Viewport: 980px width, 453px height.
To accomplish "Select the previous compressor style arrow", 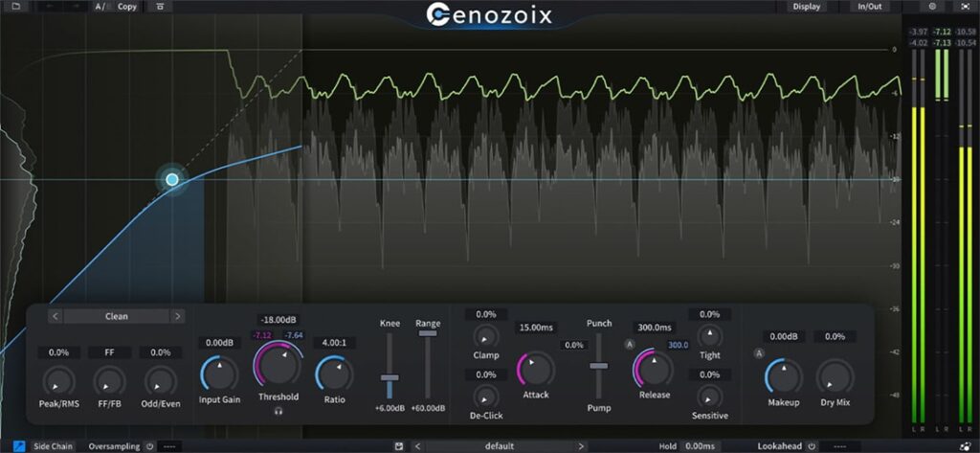I will [56, 317].
